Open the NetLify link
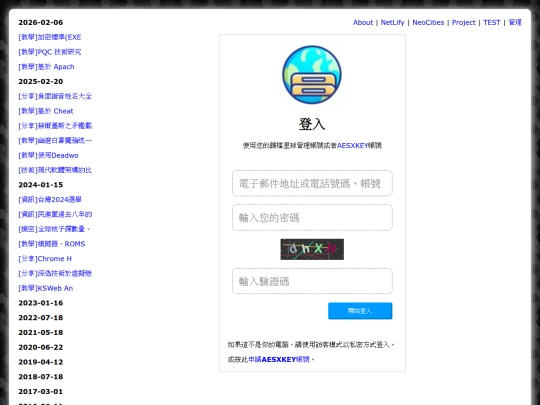Image resolution: width=540 pixels, height=405 pixels. point(392,22)
